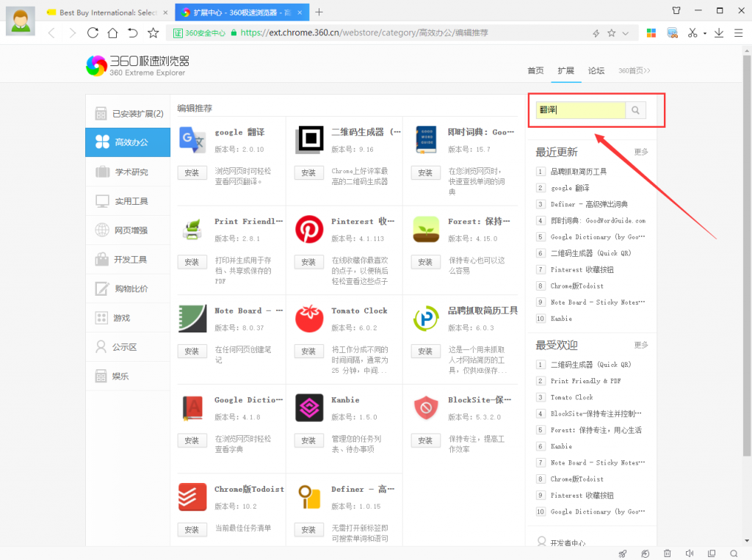Click 更多 next to 最近更新
The height and width of the screenshot is (560, 752).
click(640, 152)
